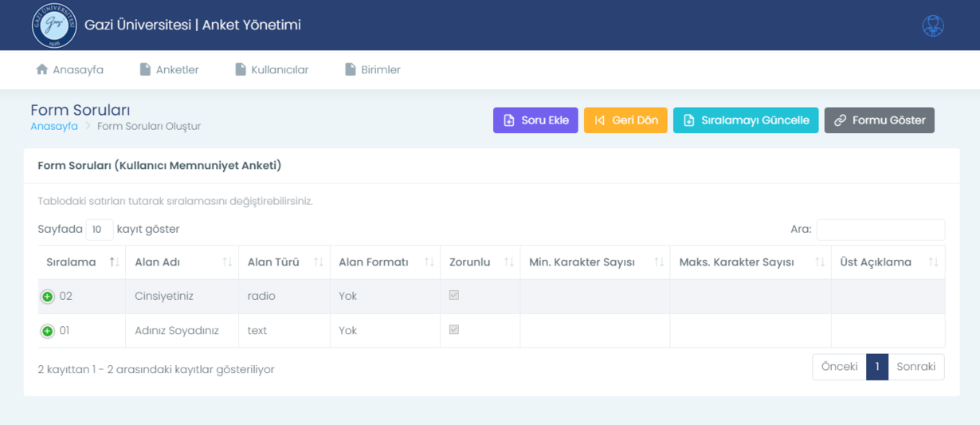The height and width of the screenshot is (425, 980).
Task: Go to Anketler menu
Action: [169, 70]
